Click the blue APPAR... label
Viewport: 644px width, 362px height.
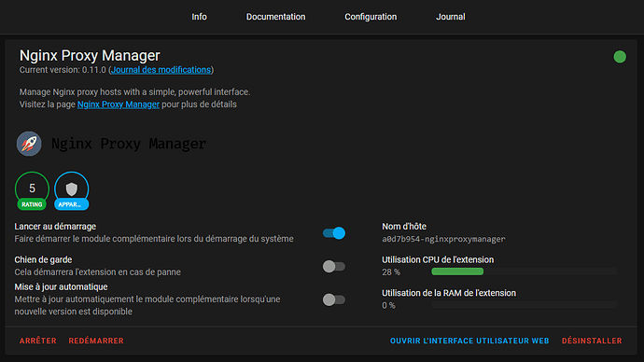[72, 204]
